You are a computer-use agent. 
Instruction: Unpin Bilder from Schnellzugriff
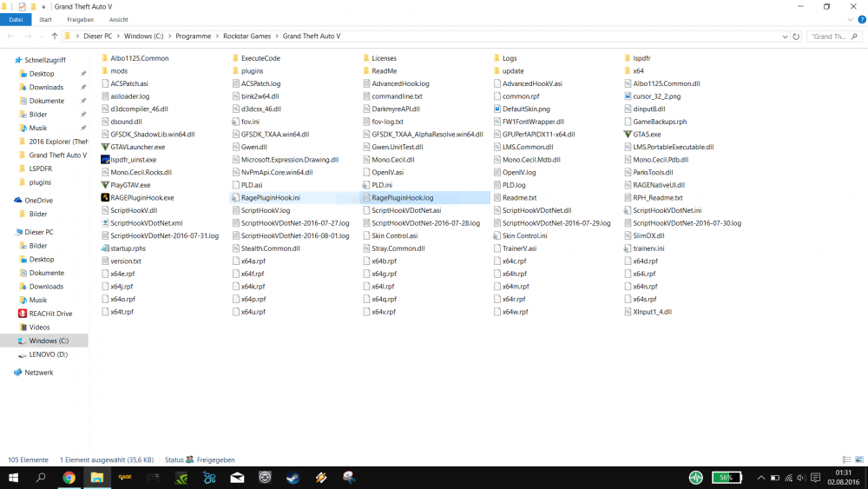(x=83, y=114)
